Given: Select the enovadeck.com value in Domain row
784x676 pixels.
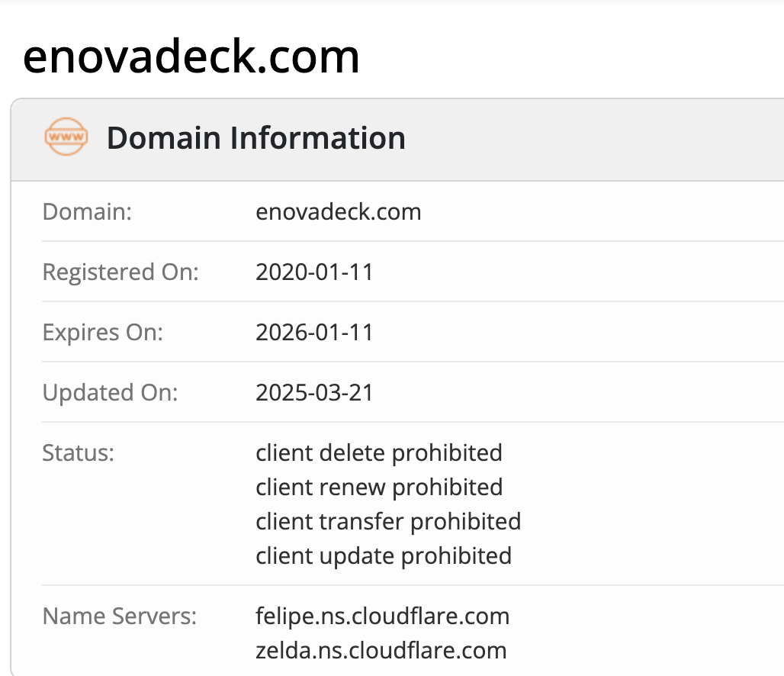Looking at the screenshot, I should [338, 211].
